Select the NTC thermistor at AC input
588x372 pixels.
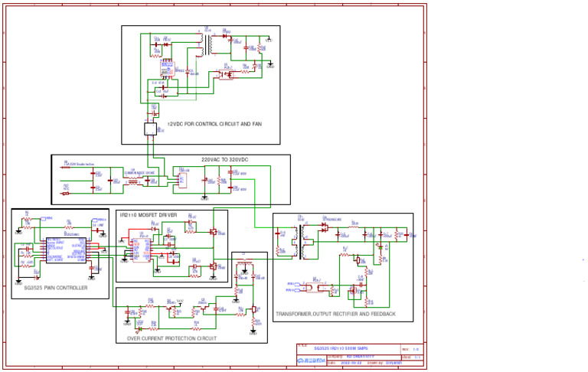(x=66, y=194)
